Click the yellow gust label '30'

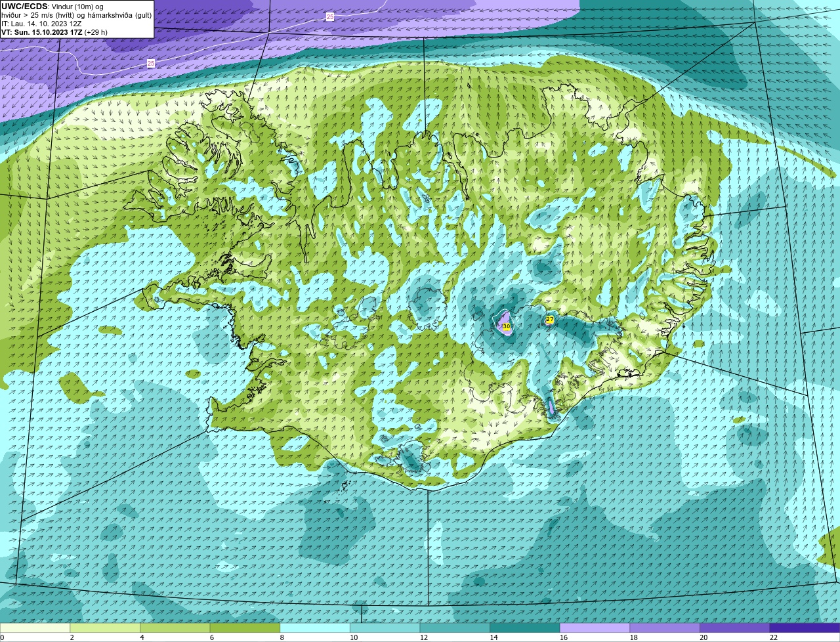(506, 326)
